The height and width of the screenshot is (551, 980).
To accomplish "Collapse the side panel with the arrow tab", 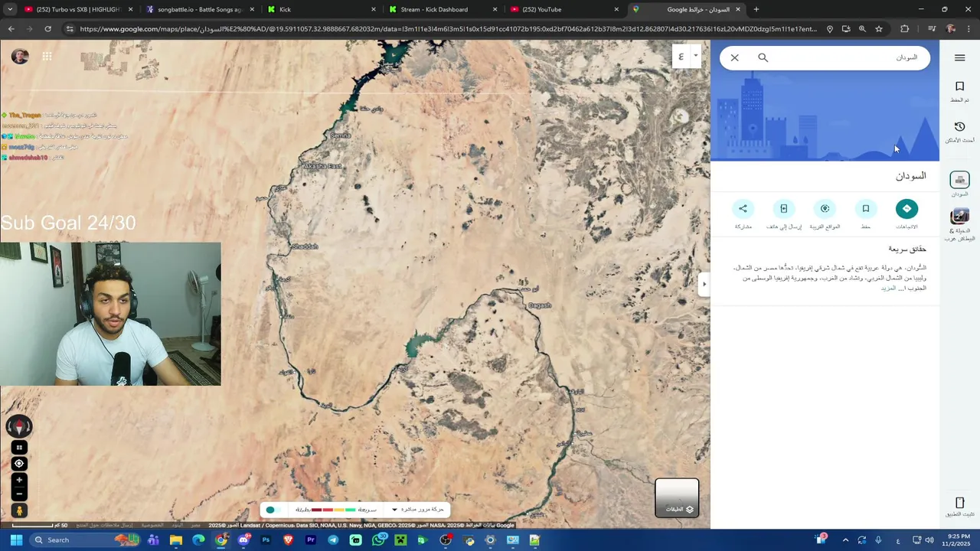I will tap(704, 284).
